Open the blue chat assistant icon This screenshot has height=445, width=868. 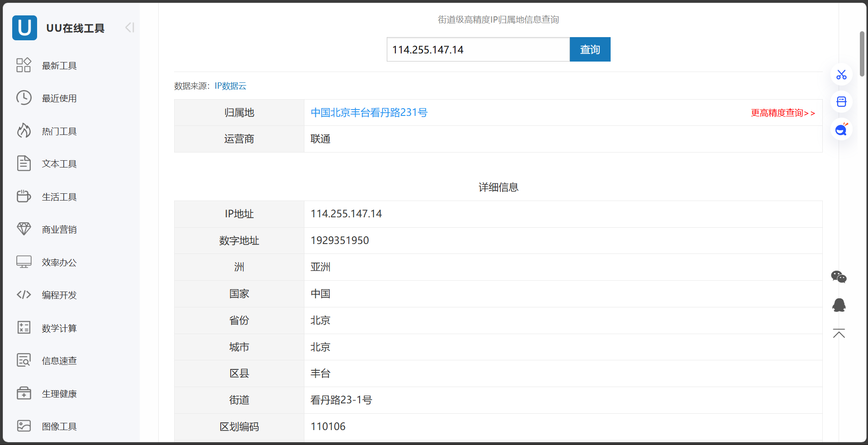(x=841, y=130)
